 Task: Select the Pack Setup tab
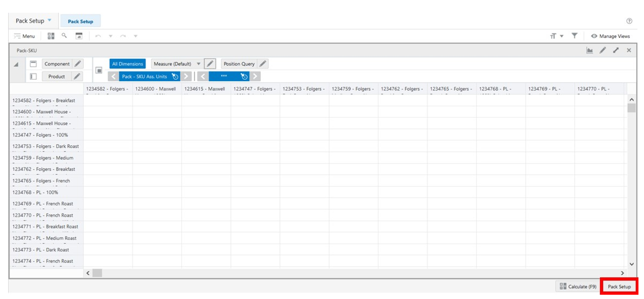80,21
